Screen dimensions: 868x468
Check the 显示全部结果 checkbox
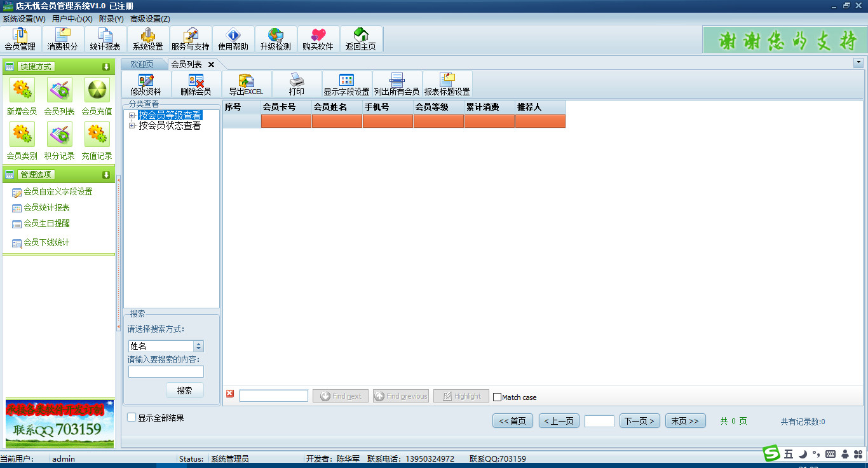point(132,418)
